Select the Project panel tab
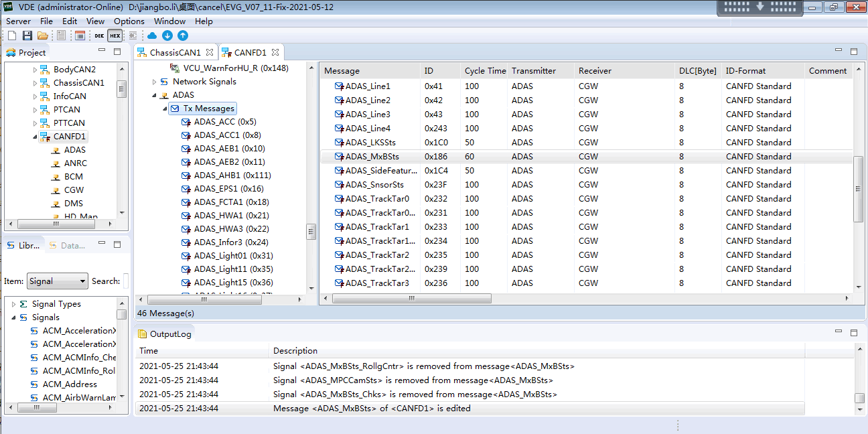 pos(26,52)
